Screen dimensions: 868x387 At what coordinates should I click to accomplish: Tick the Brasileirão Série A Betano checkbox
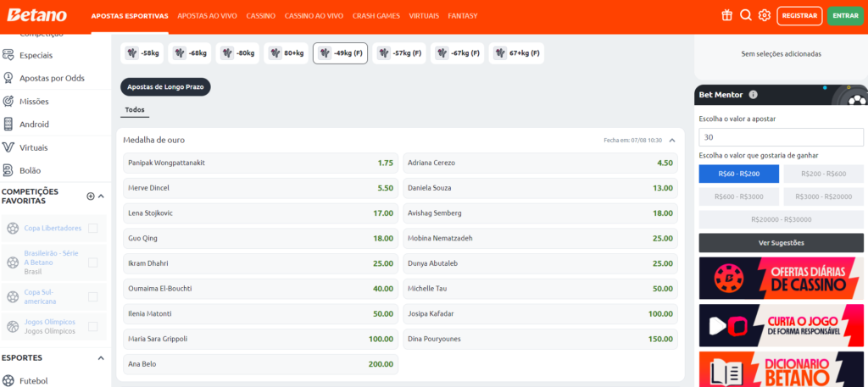coord(92,263)
